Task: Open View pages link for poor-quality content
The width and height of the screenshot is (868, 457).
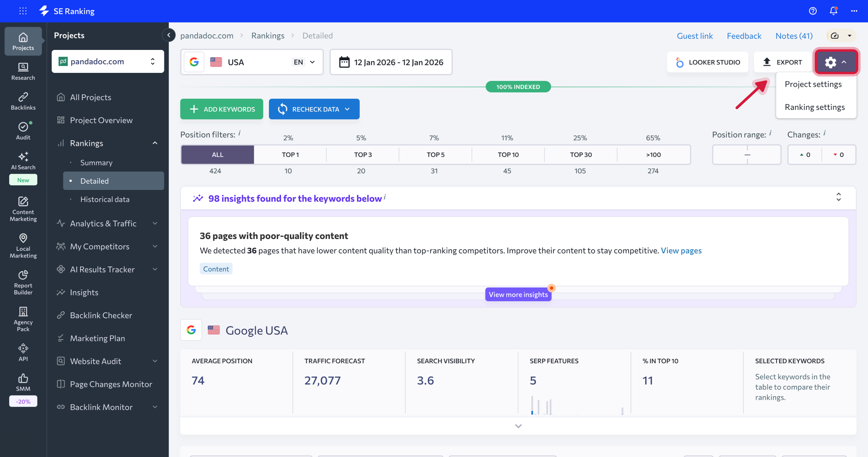Action: pos(681,251)
